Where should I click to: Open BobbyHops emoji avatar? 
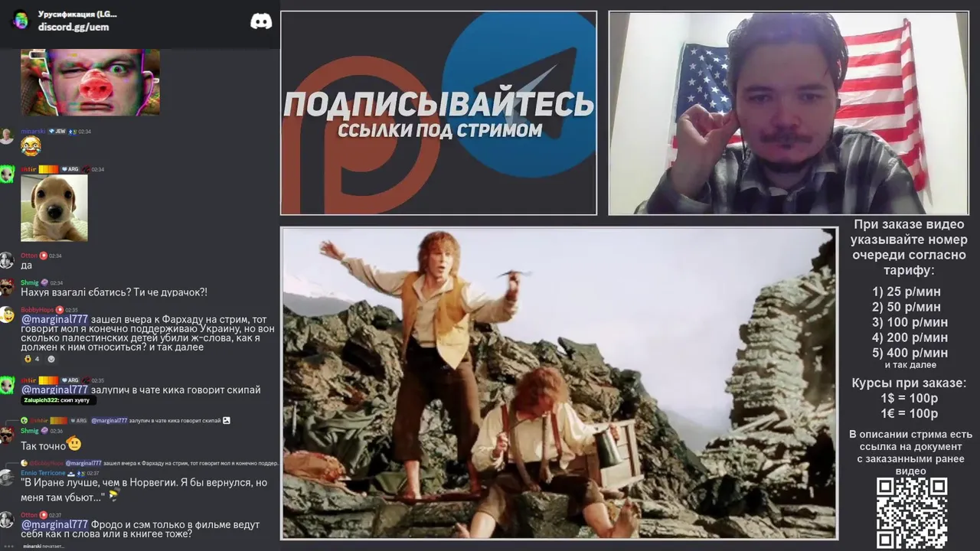7,315
